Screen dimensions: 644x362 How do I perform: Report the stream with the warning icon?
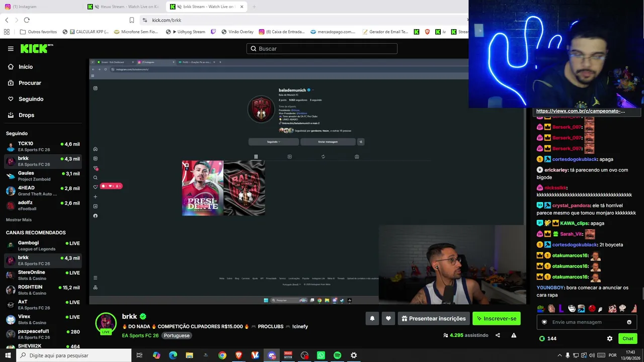point(514,335)
